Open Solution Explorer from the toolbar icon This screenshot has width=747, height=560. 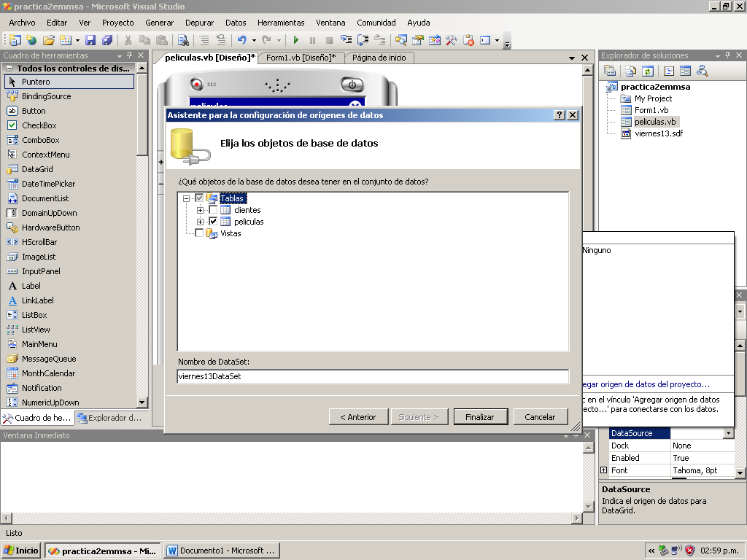click(400, 41)
